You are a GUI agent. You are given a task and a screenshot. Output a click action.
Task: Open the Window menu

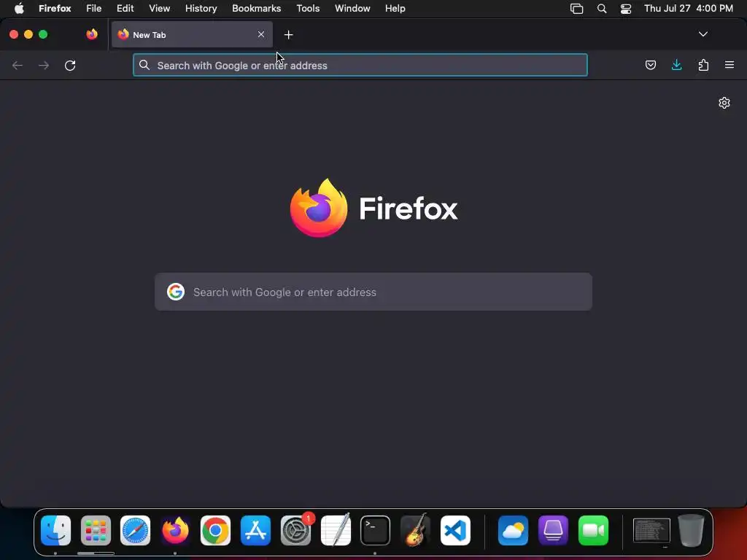[352, 8]
